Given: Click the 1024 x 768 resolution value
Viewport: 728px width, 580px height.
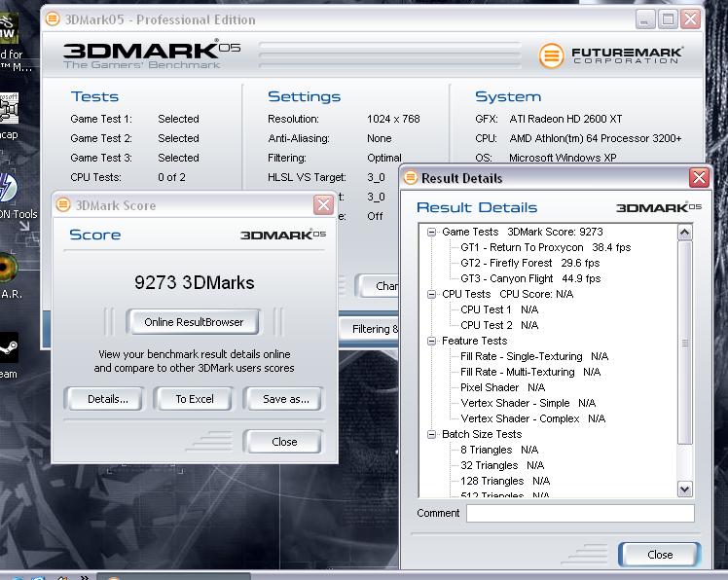Looking at the screenshot, I should [393, 119].
